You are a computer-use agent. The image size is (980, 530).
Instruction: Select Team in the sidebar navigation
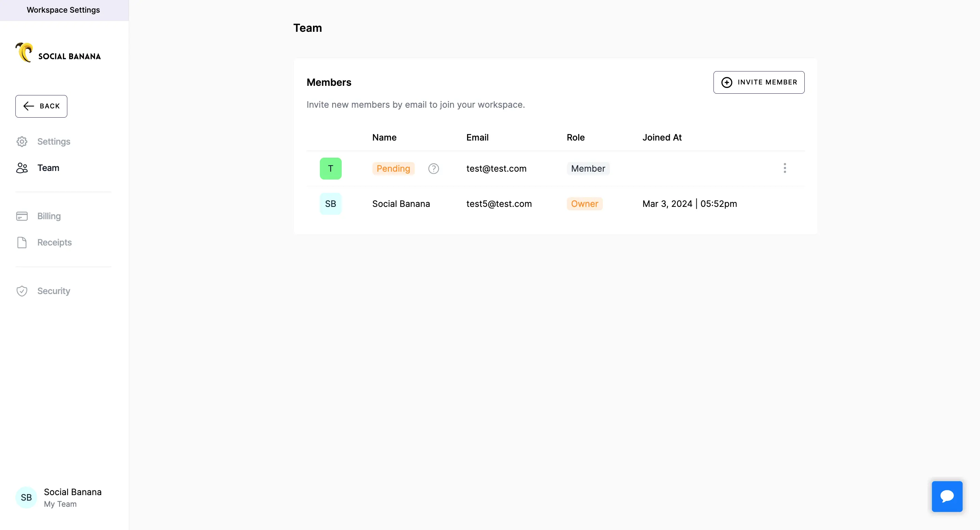(x=48, y=168)
